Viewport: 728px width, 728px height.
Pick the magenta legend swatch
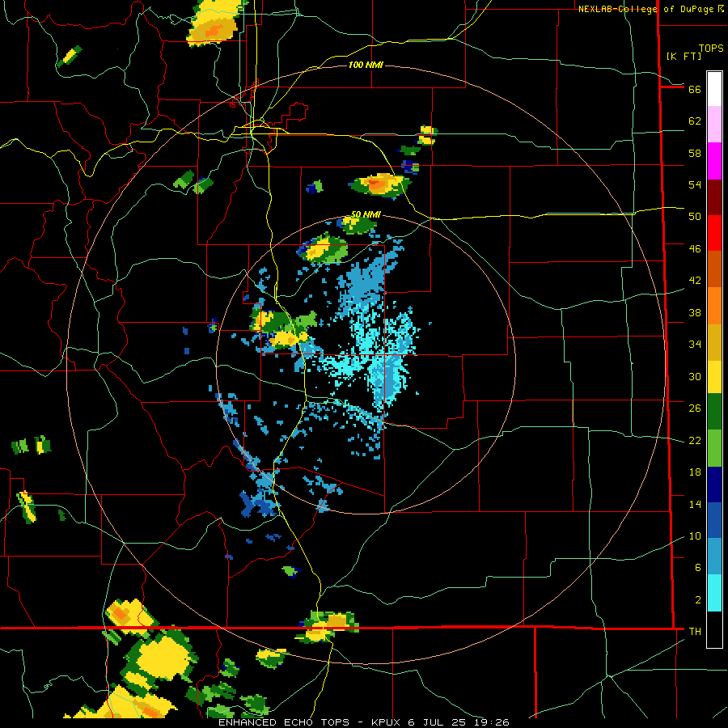(x=714, y=161)
